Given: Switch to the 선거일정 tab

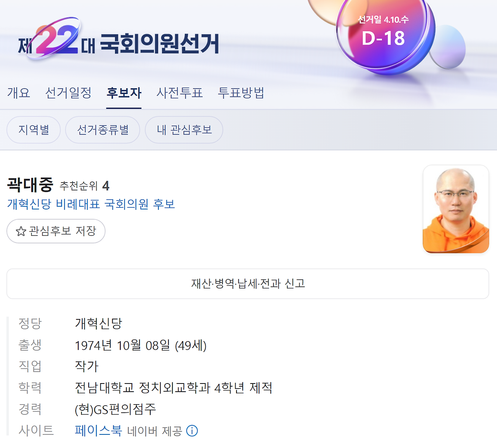Looking at the screenshot, I should [68, 93].
